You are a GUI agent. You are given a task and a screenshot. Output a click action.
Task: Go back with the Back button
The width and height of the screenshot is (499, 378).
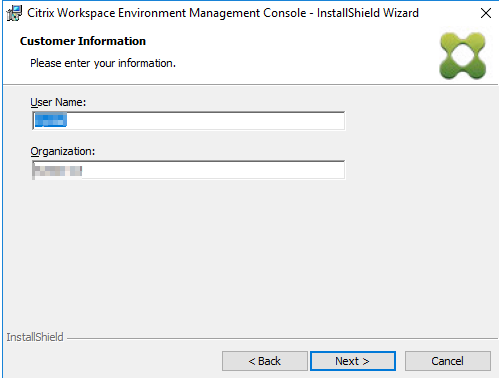(265, 361)
